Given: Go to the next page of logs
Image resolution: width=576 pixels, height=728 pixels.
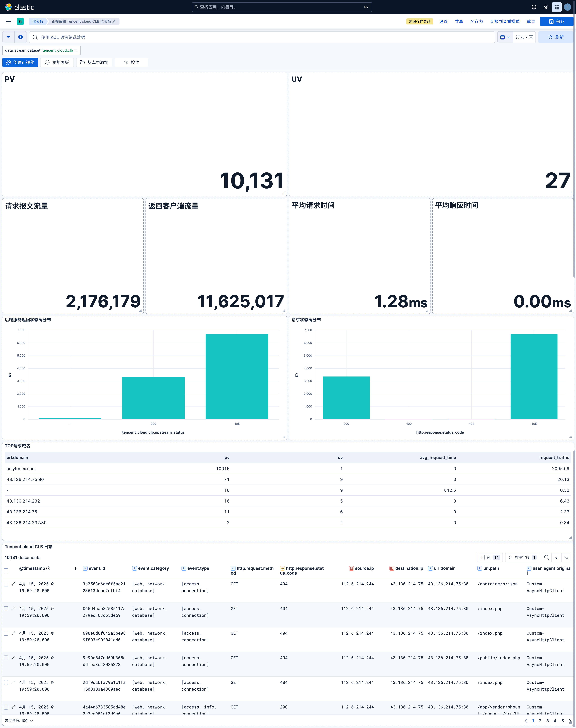Looking at the screenshot, I should click(570, 721).
